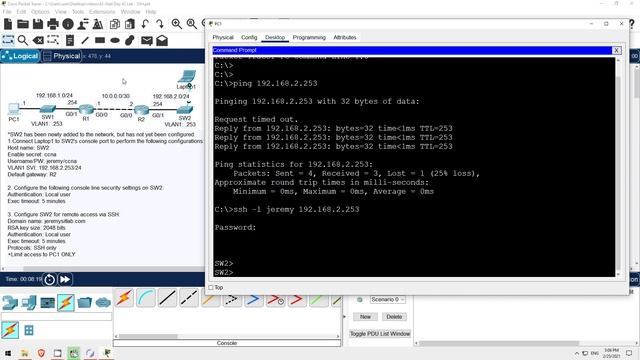
Task: Switch to Logical workspace view
Action: point(20,56)
